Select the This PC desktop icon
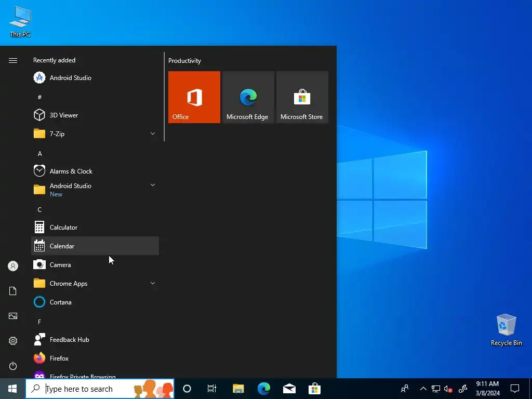The width and height of the screenshot is (532, 399). click(x=20, y=22)
